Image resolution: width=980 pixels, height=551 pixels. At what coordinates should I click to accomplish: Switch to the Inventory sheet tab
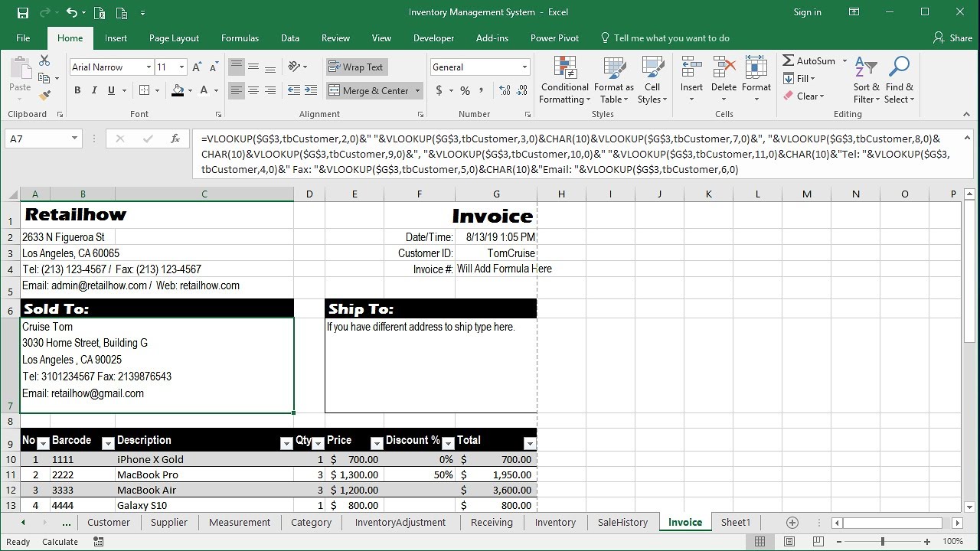click(555, 522)
